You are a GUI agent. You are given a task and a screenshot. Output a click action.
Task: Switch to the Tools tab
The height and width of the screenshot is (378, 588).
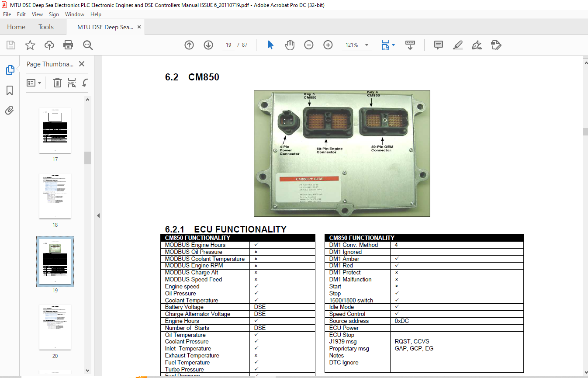tap(46, 27)
